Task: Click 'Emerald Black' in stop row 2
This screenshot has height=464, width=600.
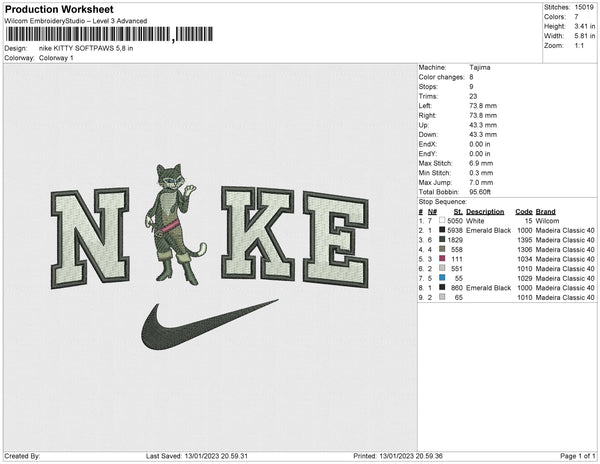Action: pyautogui.click(x=489, y=230)
